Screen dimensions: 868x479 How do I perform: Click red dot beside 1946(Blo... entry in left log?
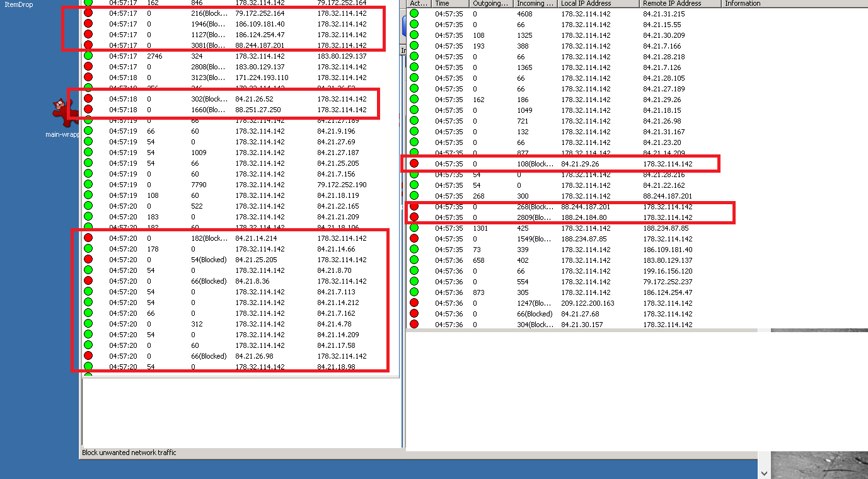tap(88, 23)
